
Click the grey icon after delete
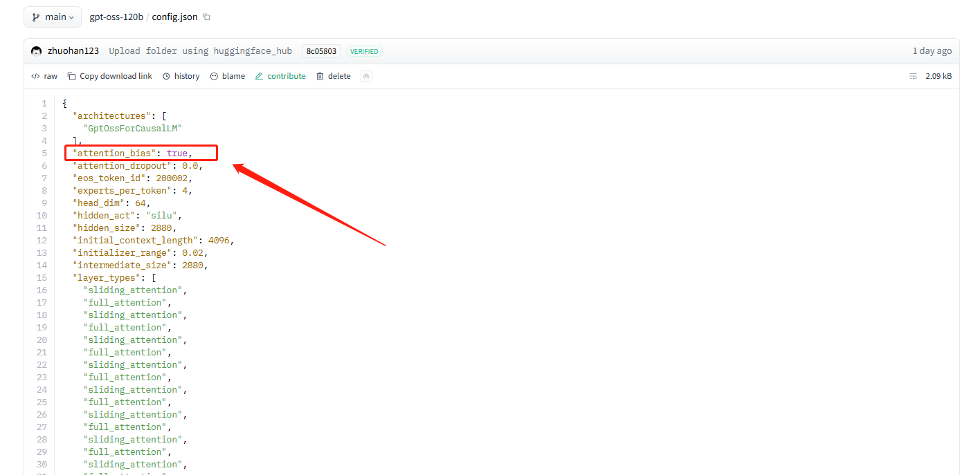367,76
